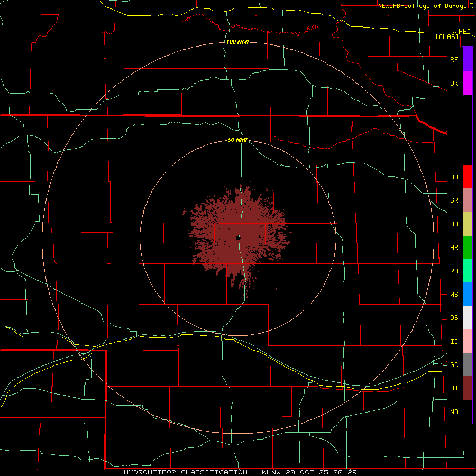The height and width of the screenshot is (476, 476).
Task: Select the BD yellow color swatch
Action: [x=467, y=224]
